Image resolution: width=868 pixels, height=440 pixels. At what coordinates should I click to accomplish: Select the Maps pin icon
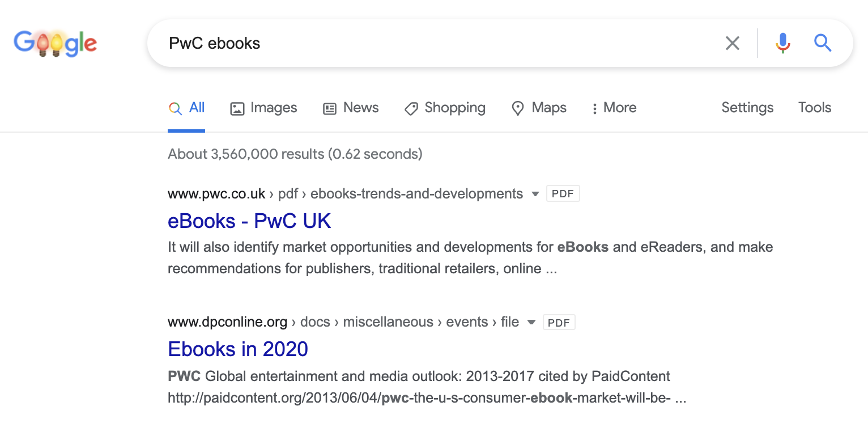coord(517,108)
